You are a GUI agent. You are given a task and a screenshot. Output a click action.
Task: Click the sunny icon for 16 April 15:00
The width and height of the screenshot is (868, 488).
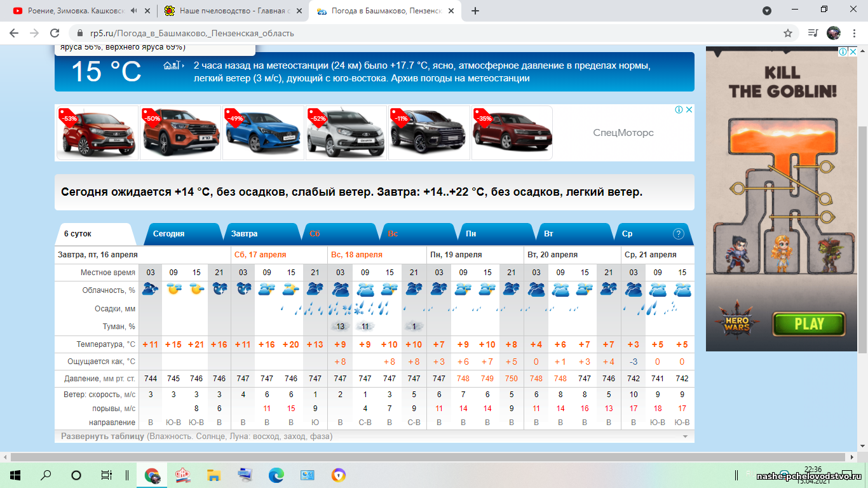pyautogui.click(x=196, y=290)
